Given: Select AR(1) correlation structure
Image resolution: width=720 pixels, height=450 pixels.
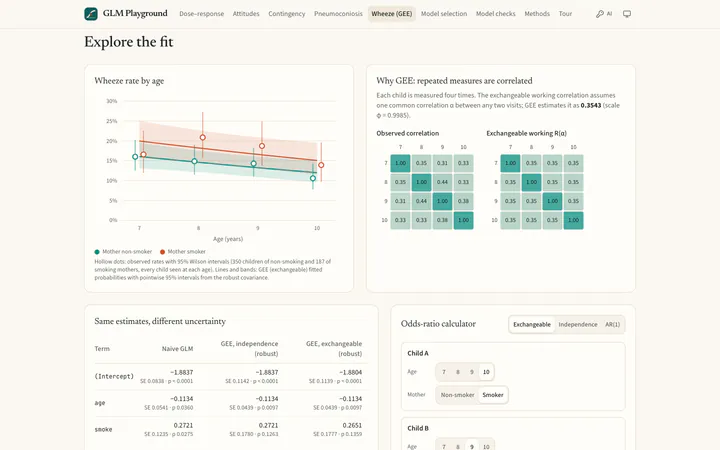Looking at the screenshot, I should 613,324.
